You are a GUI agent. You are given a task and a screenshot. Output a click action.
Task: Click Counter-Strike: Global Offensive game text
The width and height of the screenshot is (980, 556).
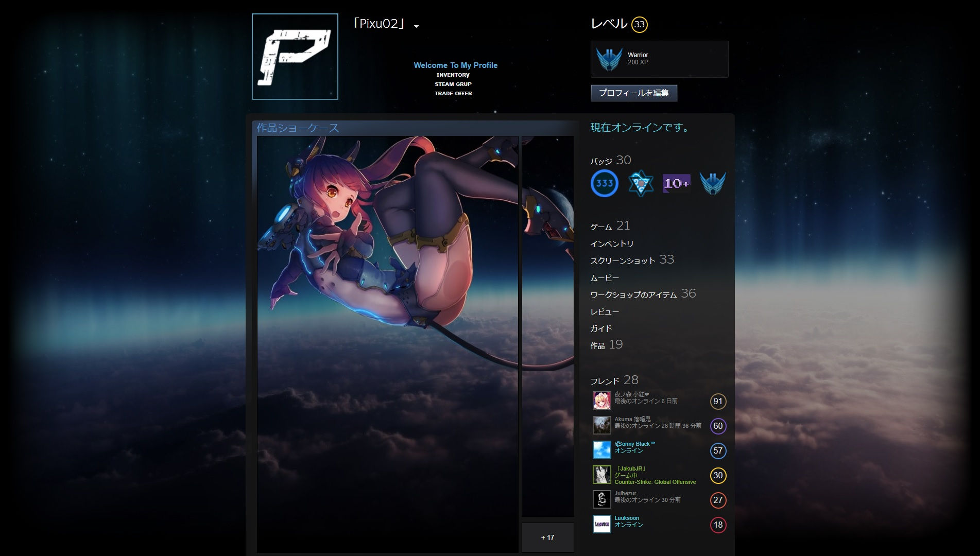coord(655,482)
